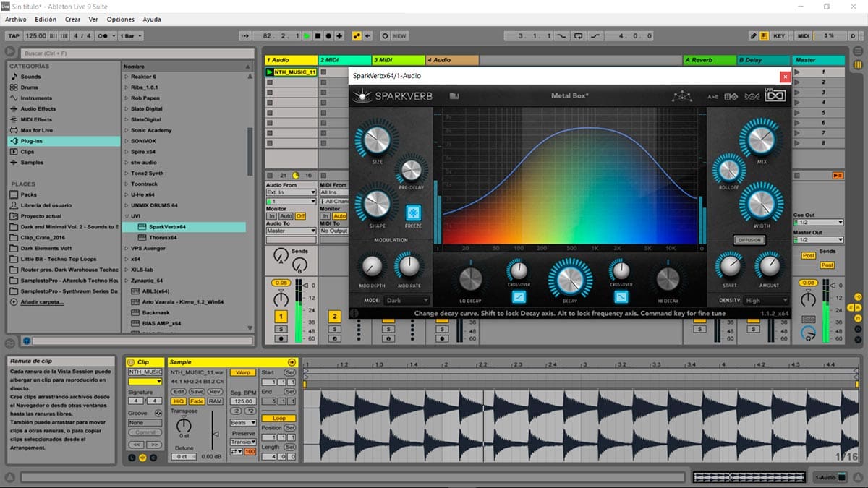The width and height of the screenshot is (868, 488).
Task: Click the Diffusion button in SparkVerb
Action: [748, 240]
